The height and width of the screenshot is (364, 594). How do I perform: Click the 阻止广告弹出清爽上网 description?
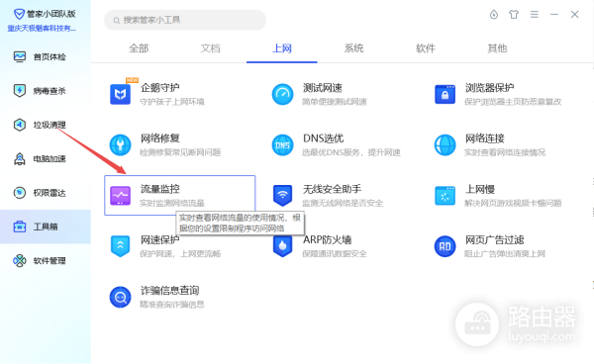[505, 254]
